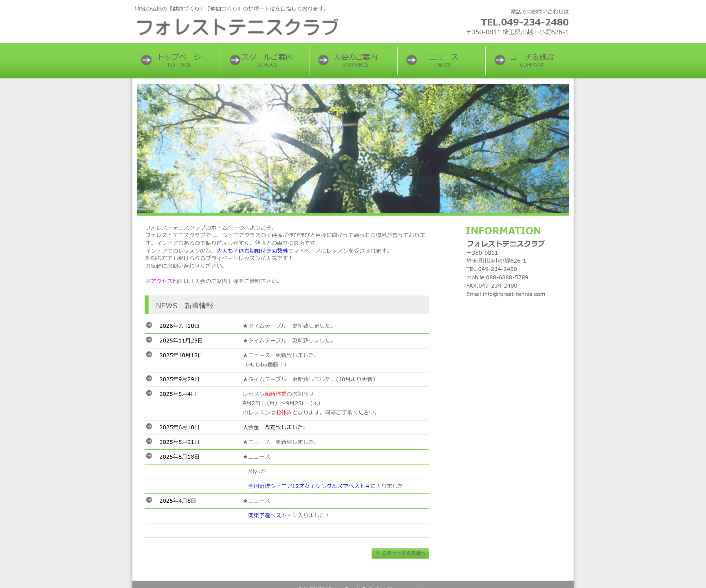The image size is (706, 588).
Task: Open the 関東予選ベスト４ link
Action: [x=270, y=515]
